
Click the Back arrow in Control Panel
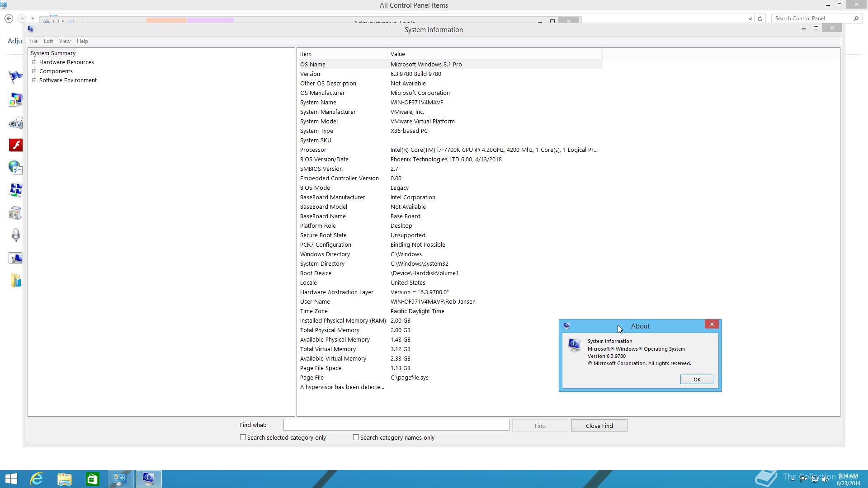coord(9,19)
